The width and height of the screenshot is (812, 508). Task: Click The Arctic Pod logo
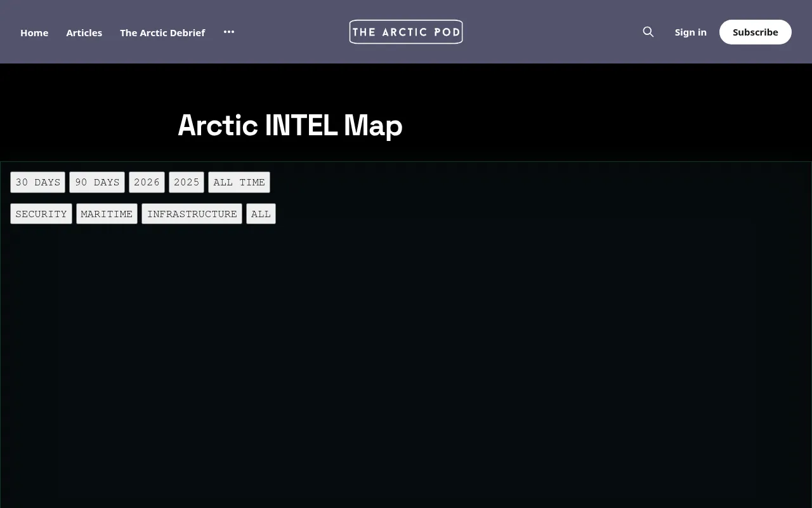point(406,32)
